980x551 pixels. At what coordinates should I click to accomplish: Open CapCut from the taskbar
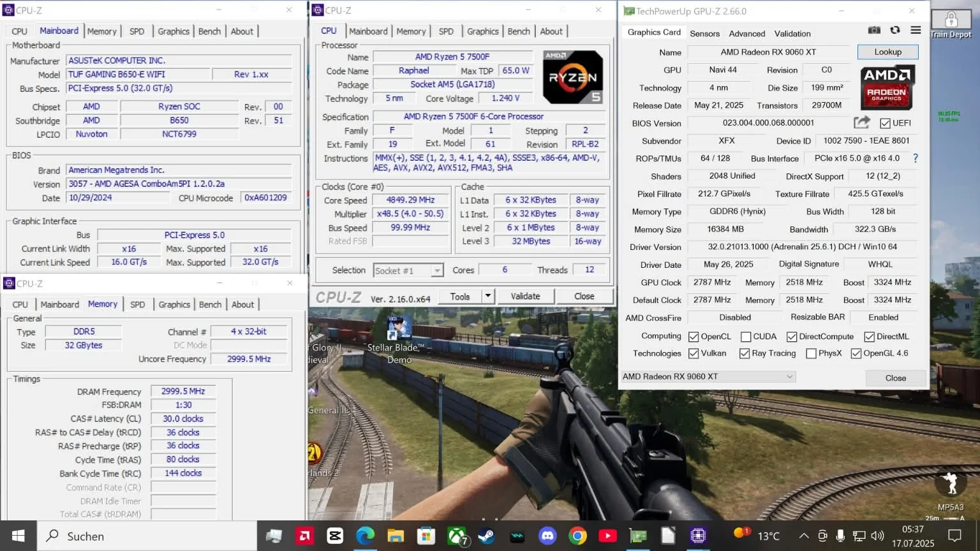pyautogui.click(x=335, y=536)
